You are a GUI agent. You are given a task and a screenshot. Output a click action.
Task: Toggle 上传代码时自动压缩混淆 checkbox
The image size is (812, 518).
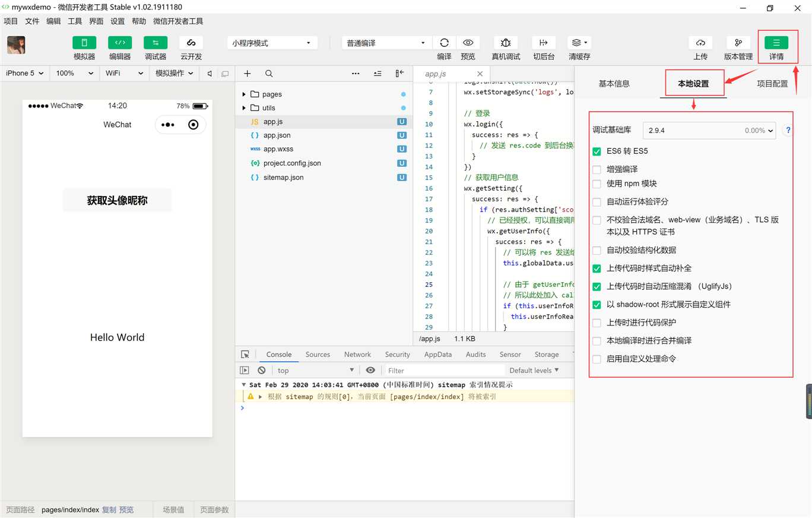(597, 287)
